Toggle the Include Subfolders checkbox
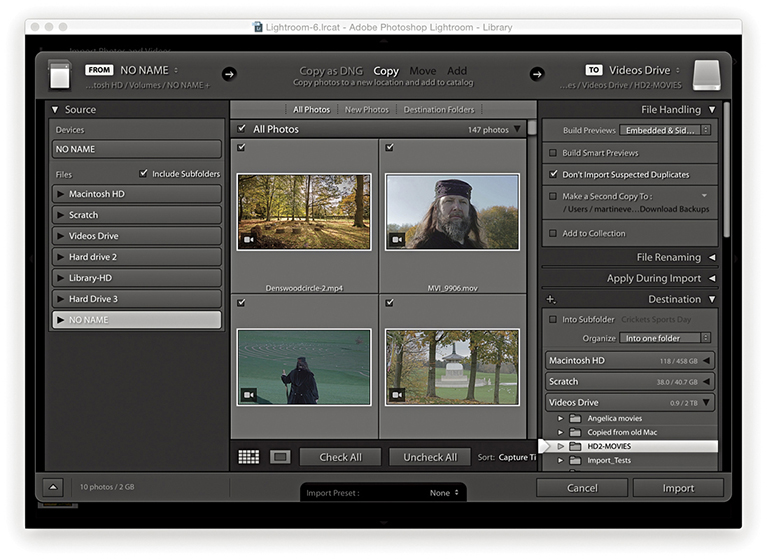 144,173
